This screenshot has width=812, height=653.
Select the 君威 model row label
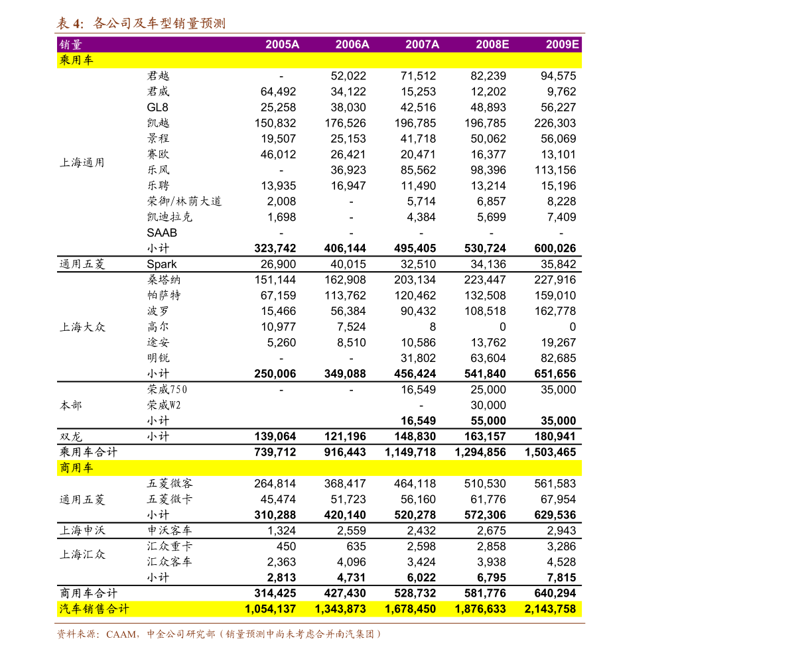tap(158, 91)
